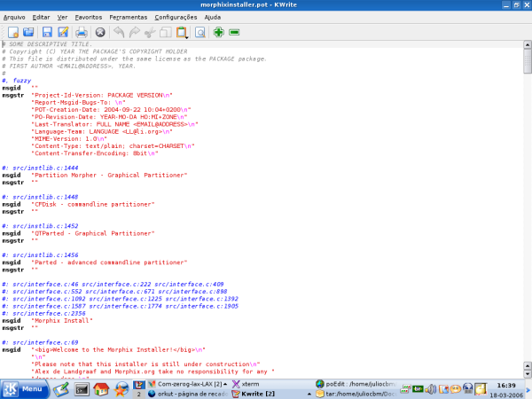Click the 'Morphix Install' msgid string
This screenshot has height=399, width=532.
(62, 321)
